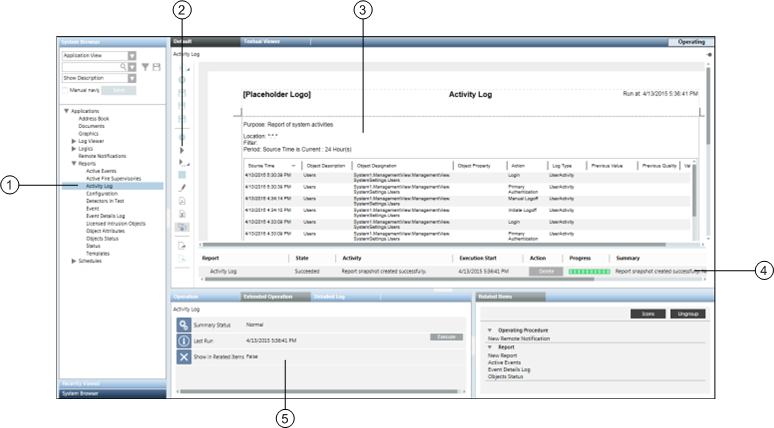Click the Last Run info icon
The width and height of the screenshot is (774, 428).
[x=183, y=341]
